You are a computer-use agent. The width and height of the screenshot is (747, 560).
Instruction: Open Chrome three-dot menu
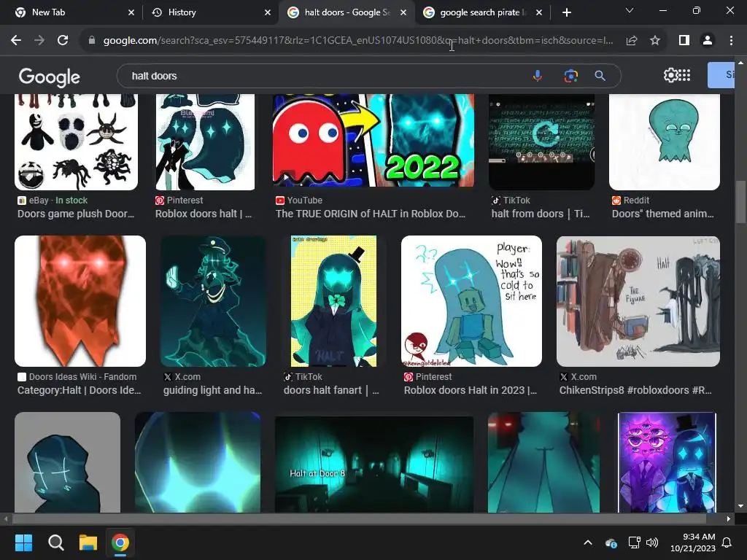pos(731,41)
